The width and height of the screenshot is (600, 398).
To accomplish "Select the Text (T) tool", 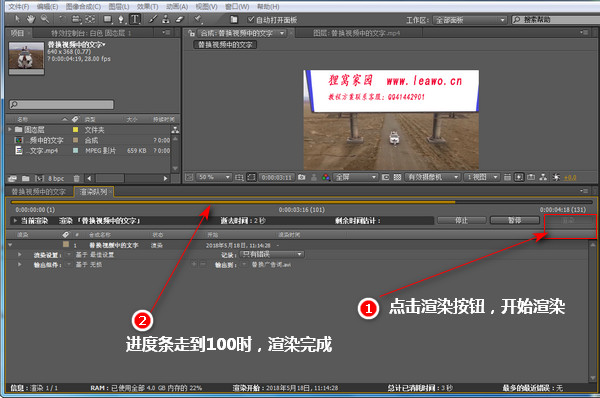I will point(135,19).
